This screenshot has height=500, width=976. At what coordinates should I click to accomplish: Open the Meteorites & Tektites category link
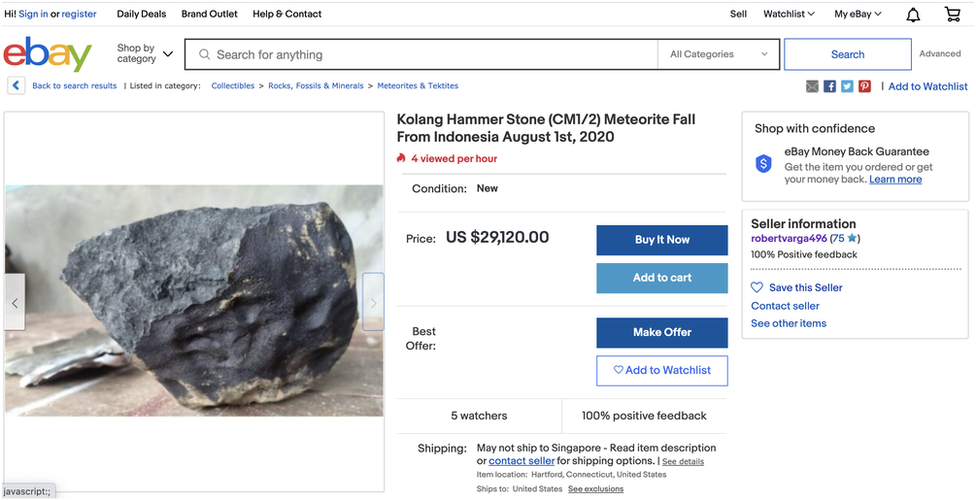pyautogui.click(x=418, y=86)
